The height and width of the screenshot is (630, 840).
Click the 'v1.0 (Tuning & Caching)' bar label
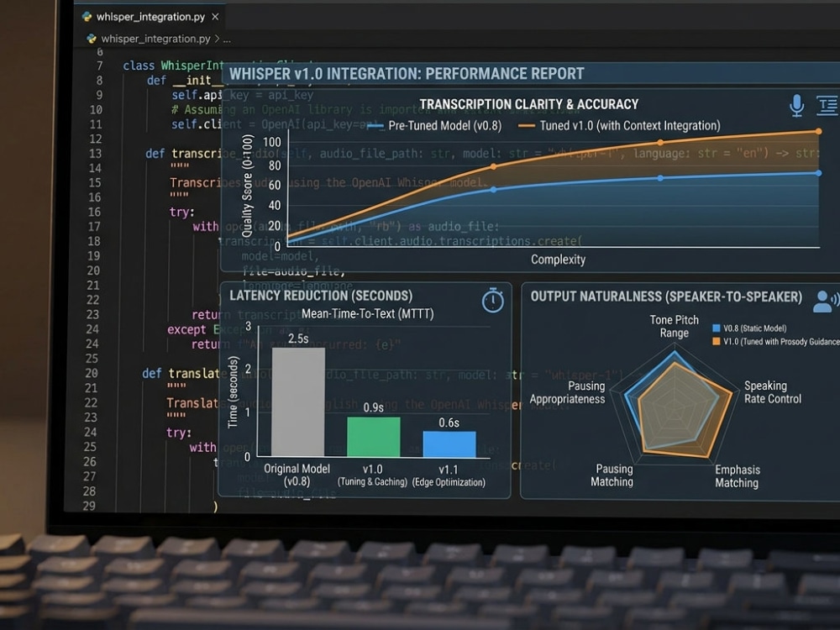[x=372, y=475]
